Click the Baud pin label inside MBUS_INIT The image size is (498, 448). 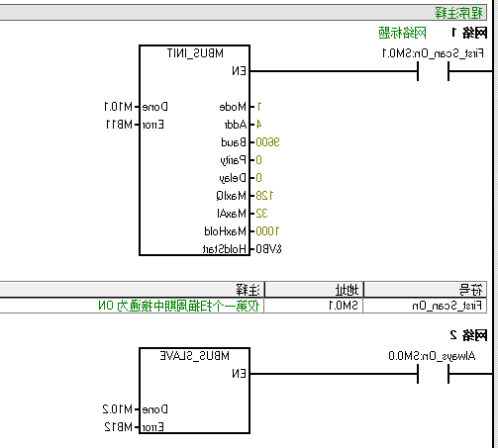pyautogui.click(x=234, y=142)
